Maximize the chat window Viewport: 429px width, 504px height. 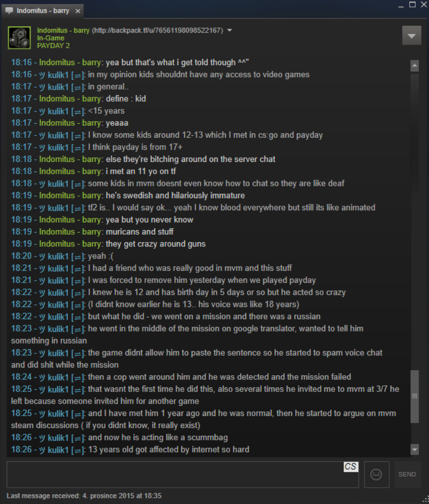pyautogui.click(x=412, y=5)
